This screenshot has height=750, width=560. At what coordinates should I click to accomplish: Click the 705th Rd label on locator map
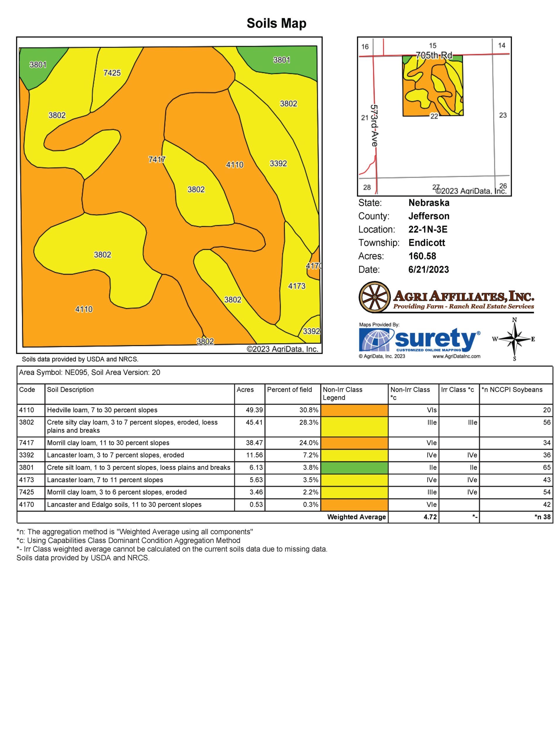(x=434, y=55)
